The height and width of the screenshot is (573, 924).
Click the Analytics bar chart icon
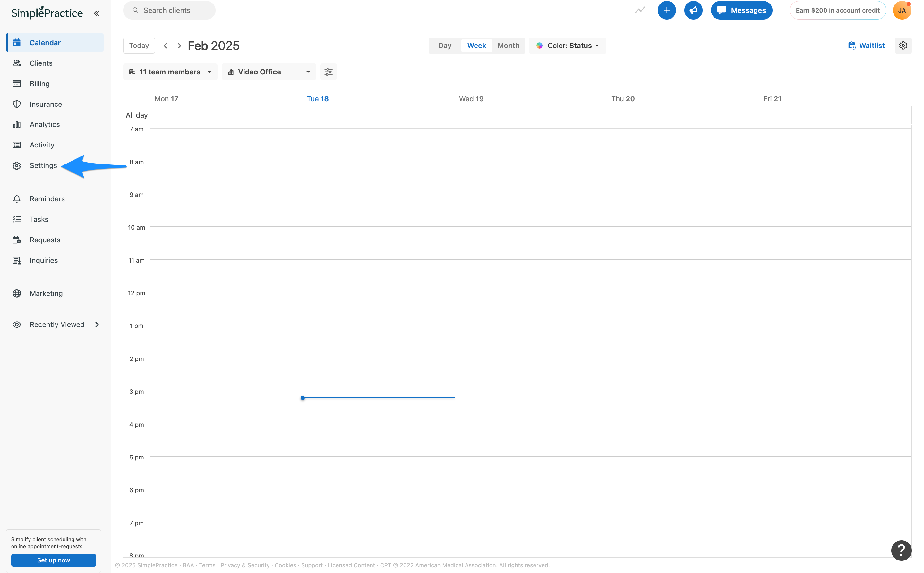[17, 124]
